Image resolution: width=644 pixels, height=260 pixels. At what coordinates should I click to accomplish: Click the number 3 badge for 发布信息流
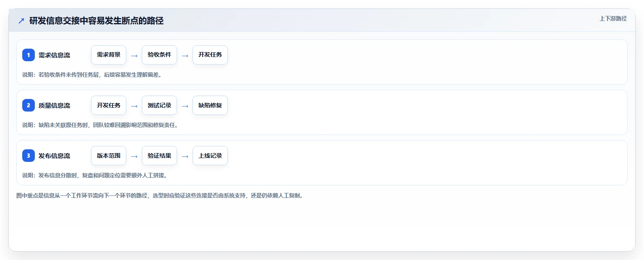click(x=29, y=156)
